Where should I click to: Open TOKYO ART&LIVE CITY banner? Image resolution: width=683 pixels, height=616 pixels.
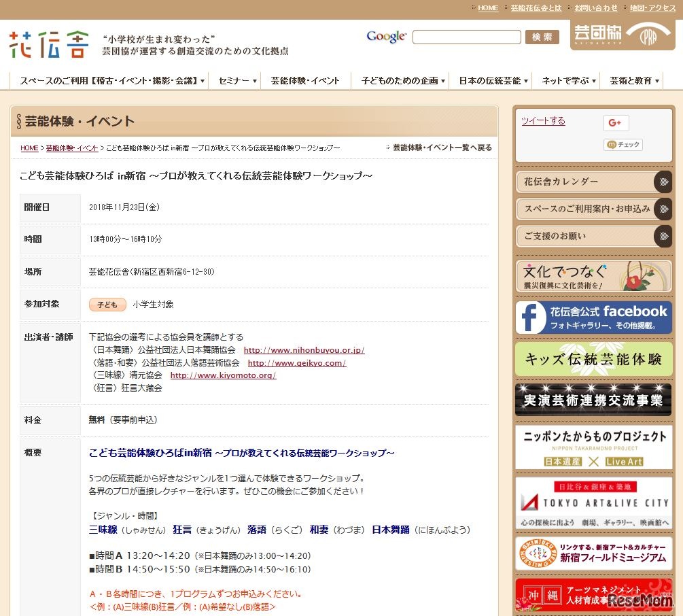click(x=594, y=503)
